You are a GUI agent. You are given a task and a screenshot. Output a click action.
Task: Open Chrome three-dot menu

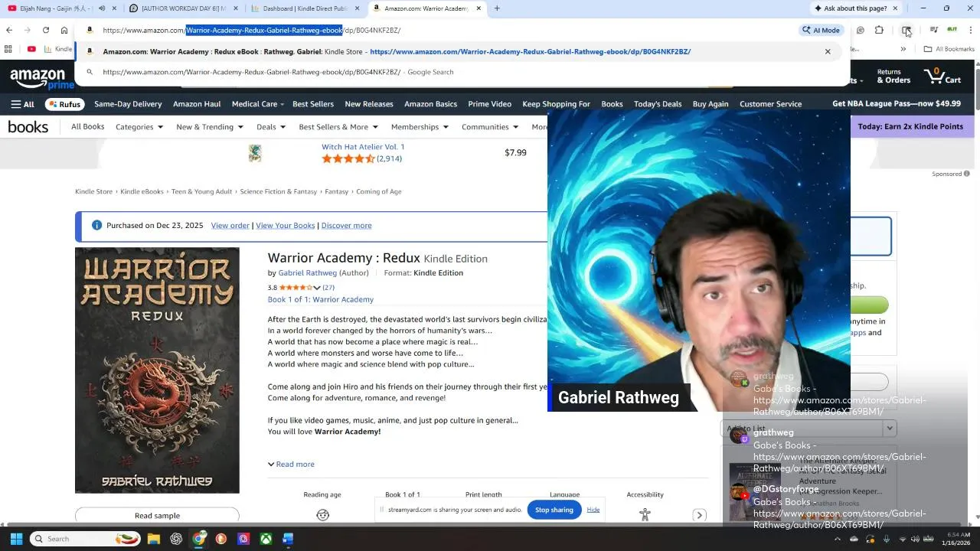pyautogui.click(x=971, y=30)
